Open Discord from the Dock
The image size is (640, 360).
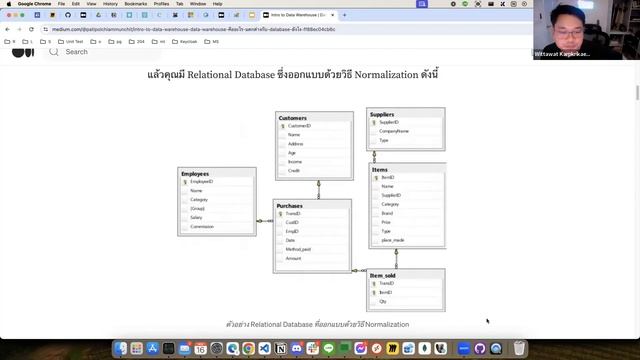click(x=296, y=349)
